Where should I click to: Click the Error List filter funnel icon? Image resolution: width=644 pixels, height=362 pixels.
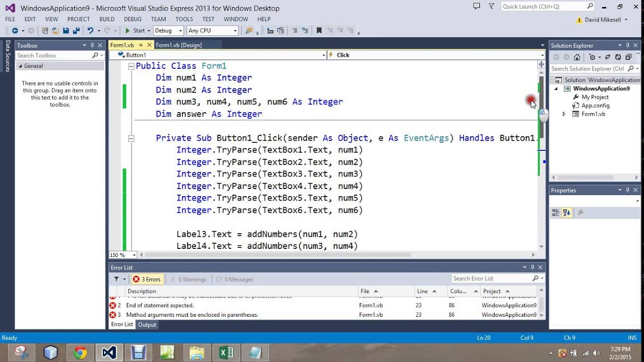116,279
